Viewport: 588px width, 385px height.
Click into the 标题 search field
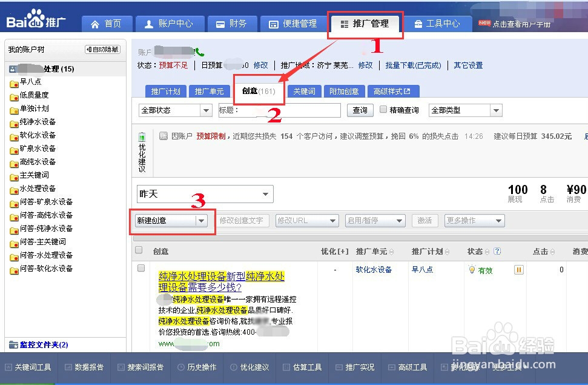[x=279, y=110]
